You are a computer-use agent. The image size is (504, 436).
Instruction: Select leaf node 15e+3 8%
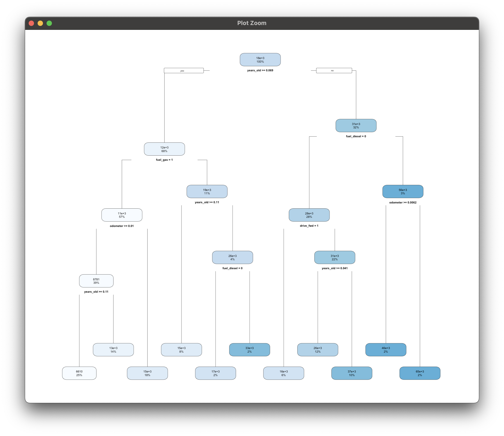tap(182, 350)
